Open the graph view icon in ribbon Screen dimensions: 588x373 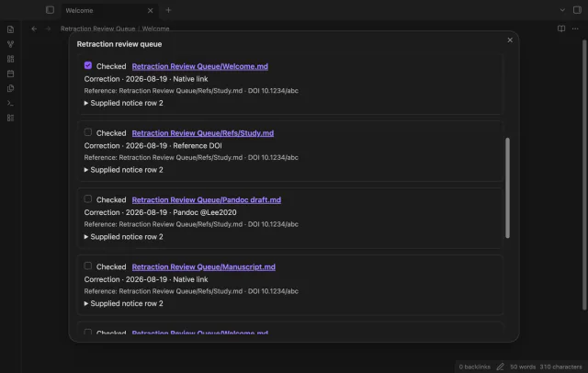[10, 44]
